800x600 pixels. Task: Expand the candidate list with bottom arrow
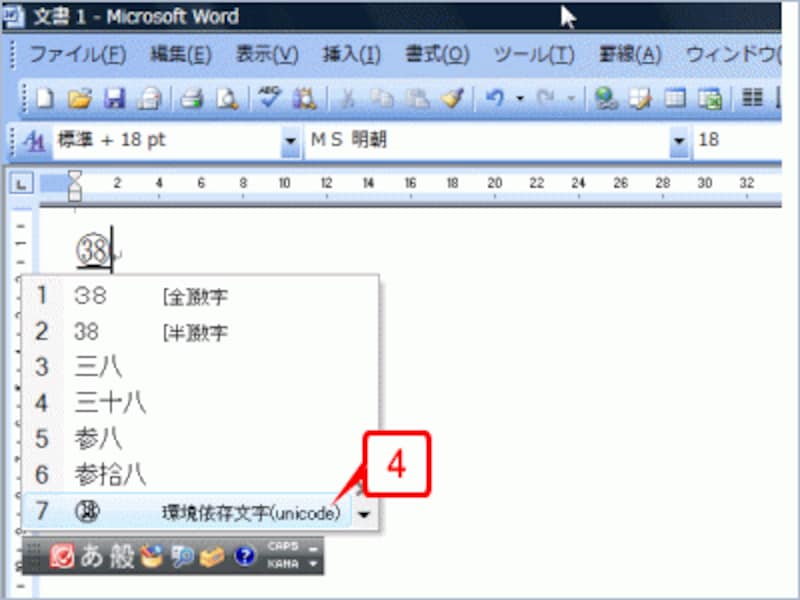pos(364,515)
